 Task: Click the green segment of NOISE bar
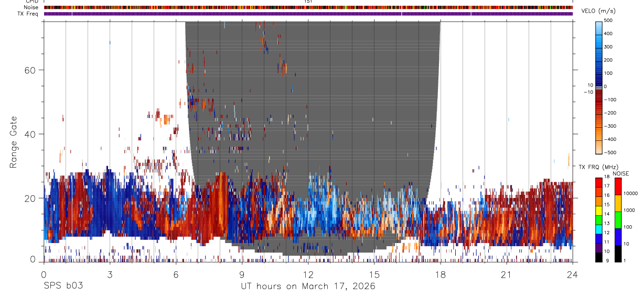pos(618,219)
